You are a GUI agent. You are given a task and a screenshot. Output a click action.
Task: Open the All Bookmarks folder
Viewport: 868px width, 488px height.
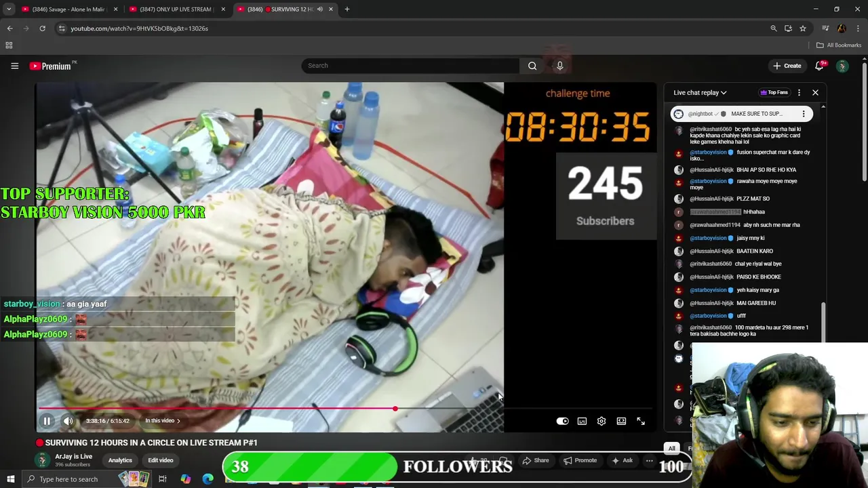point(839,45)
